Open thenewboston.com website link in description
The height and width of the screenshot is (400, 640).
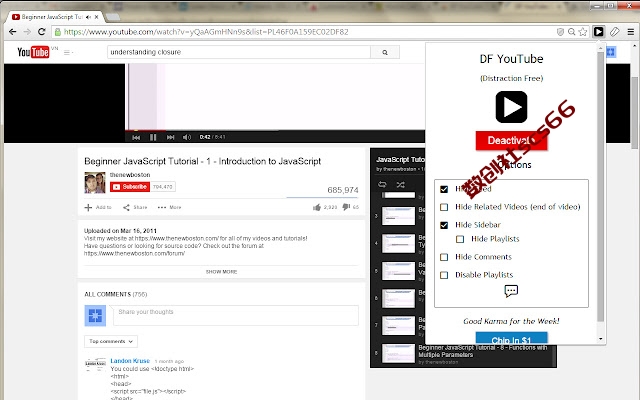pos(177,238)
